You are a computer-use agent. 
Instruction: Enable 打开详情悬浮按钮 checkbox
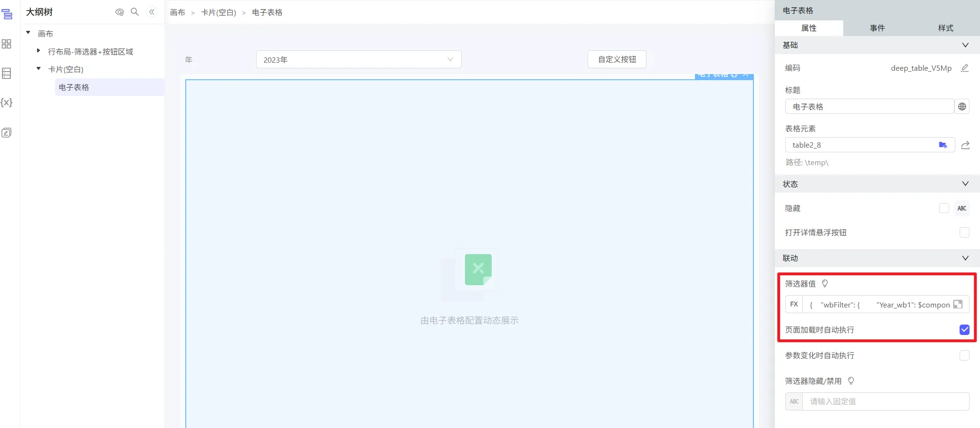click(x=964, y=233)
